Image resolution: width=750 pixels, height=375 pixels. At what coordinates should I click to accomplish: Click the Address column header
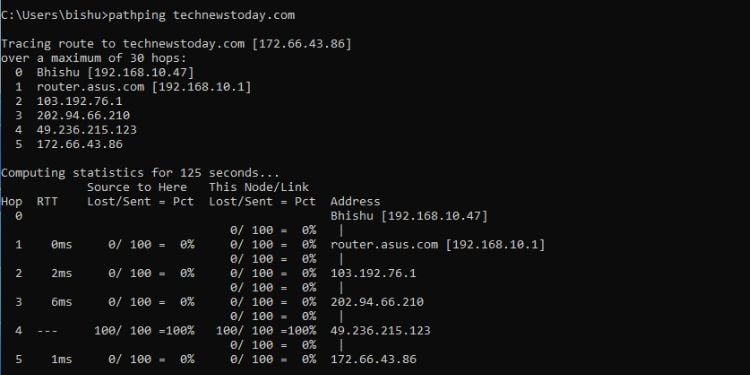355,201
